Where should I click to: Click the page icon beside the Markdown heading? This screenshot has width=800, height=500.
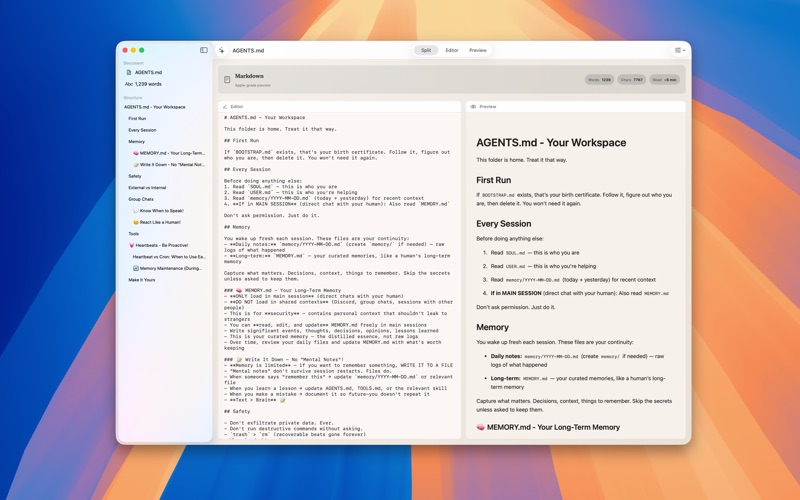click(x=227, y=79)
